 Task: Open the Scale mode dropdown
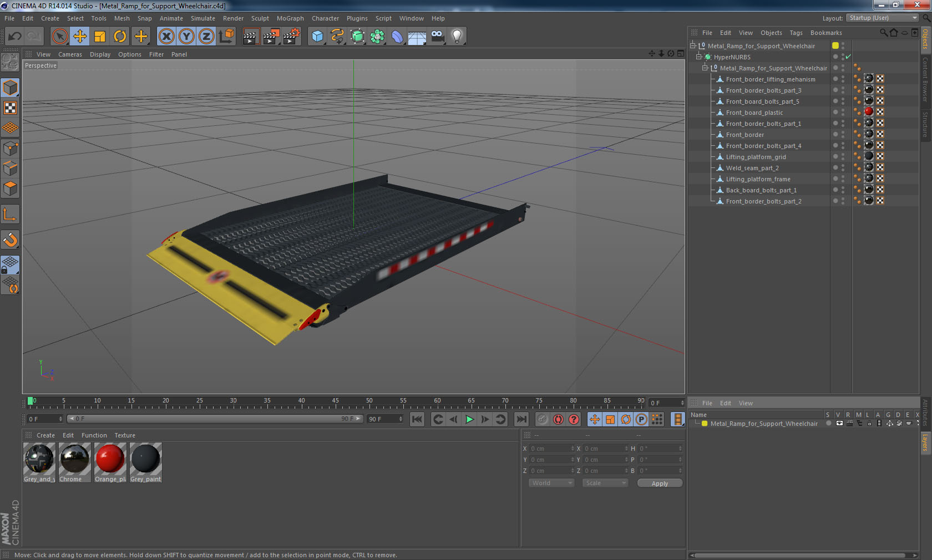pyautogui.click(x=605, y=483)
